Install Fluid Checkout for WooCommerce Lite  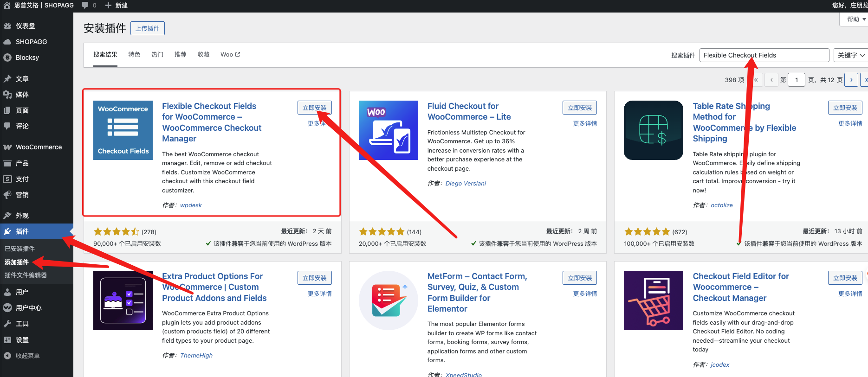(580, 108)
